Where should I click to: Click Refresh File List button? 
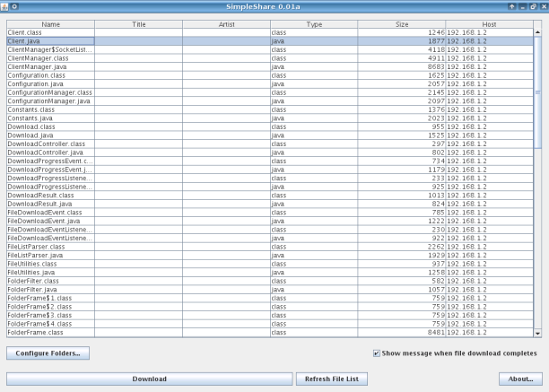coord(332,379)
